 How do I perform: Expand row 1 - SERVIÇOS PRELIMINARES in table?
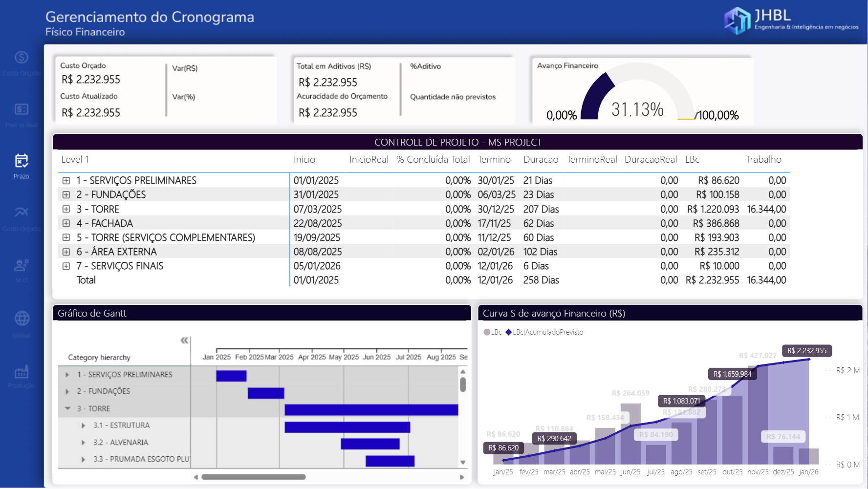(66, 181)
